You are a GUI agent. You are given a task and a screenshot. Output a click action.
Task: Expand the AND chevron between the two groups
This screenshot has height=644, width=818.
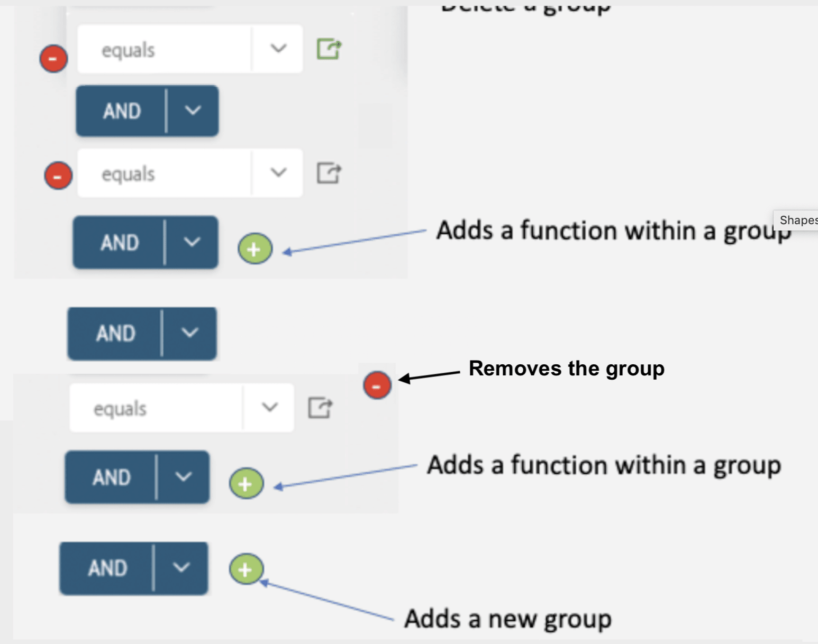coord(189,333)
